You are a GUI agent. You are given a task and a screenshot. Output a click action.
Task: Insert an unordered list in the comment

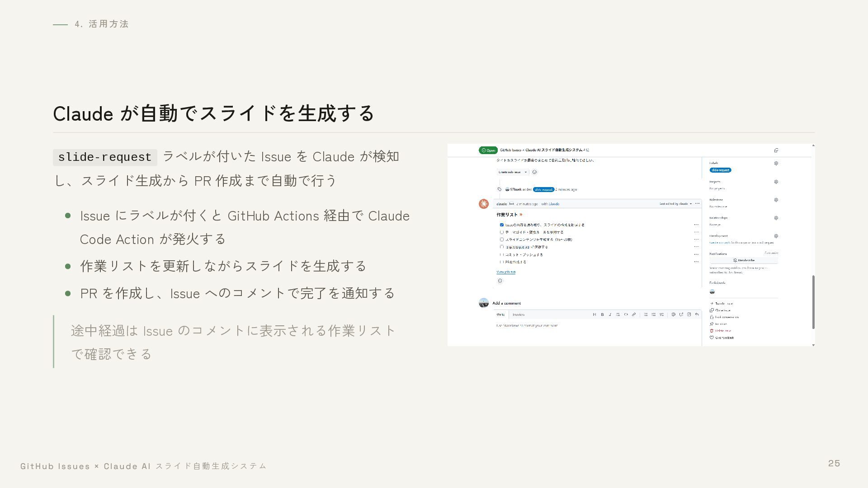coord(646,314)
